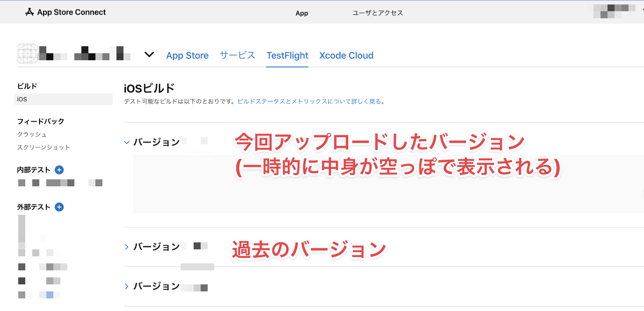Add a new 内部テスト group with plus
644x311 pixels.
(x=59, y=170)
